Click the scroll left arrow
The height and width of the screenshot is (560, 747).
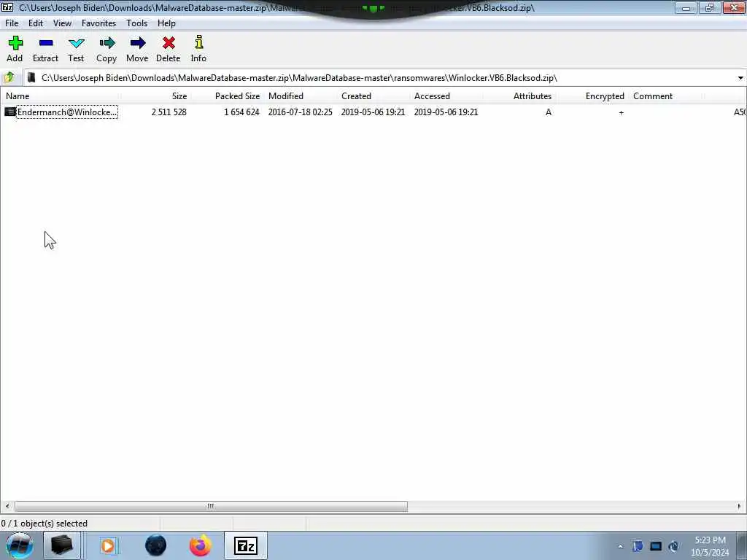(x=7, y=506)
